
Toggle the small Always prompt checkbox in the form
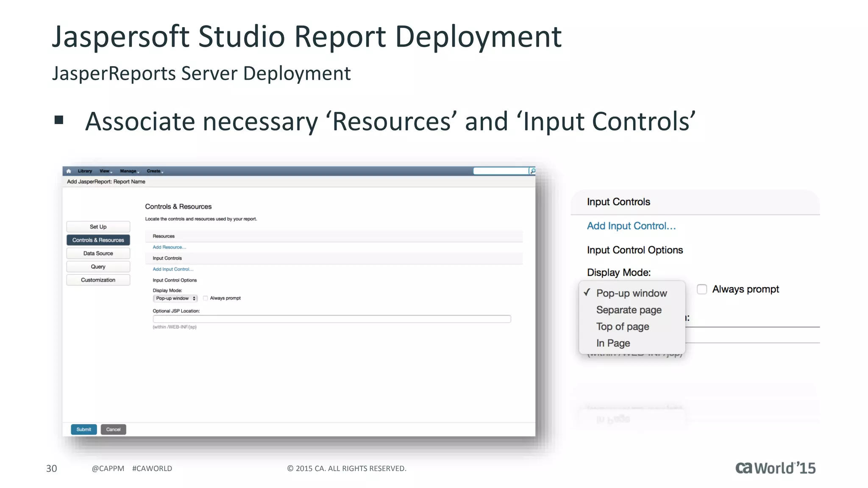[206, 298]
